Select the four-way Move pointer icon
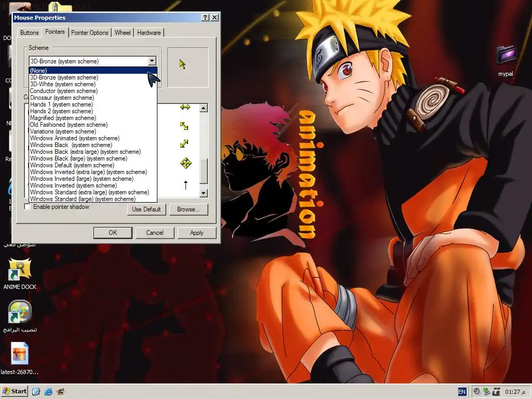 click(x=185, y=163)
